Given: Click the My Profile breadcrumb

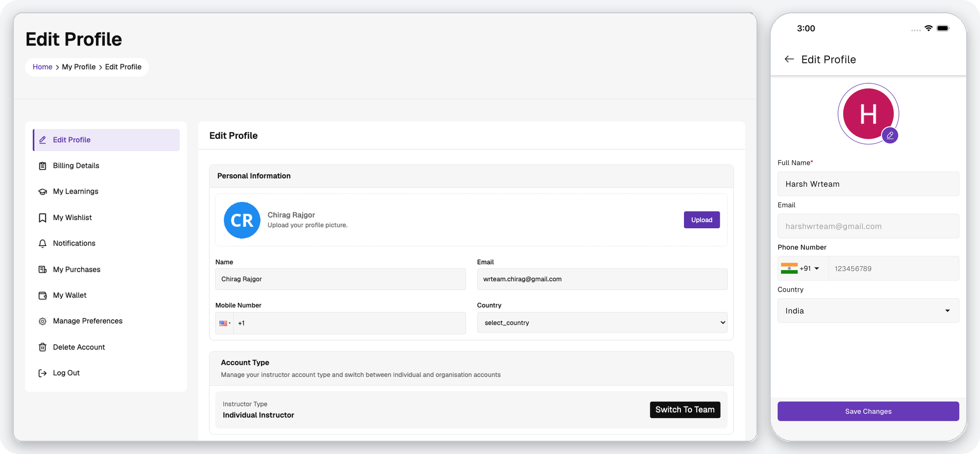Looking at the screenshot, I should click(x=79, y=67).
